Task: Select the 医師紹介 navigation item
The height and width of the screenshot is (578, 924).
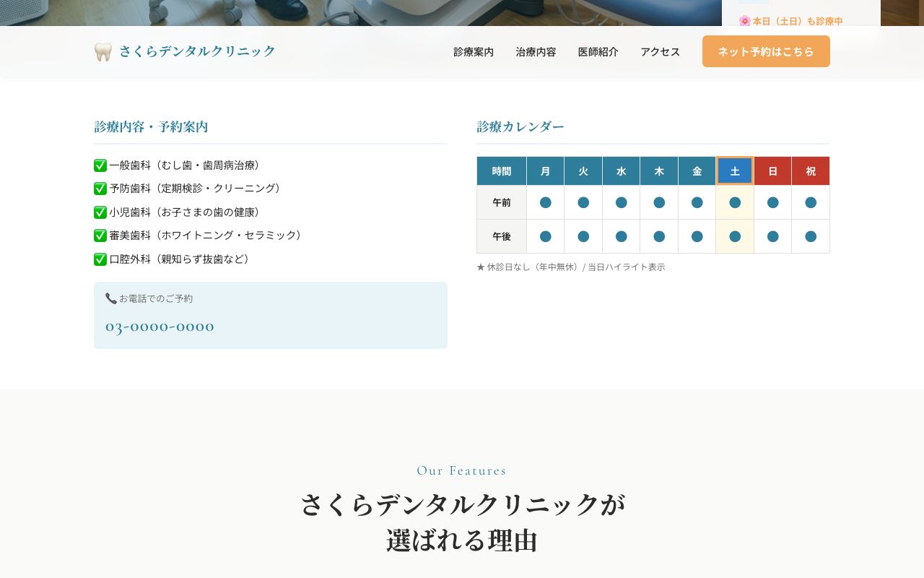Action: (598, 51)
